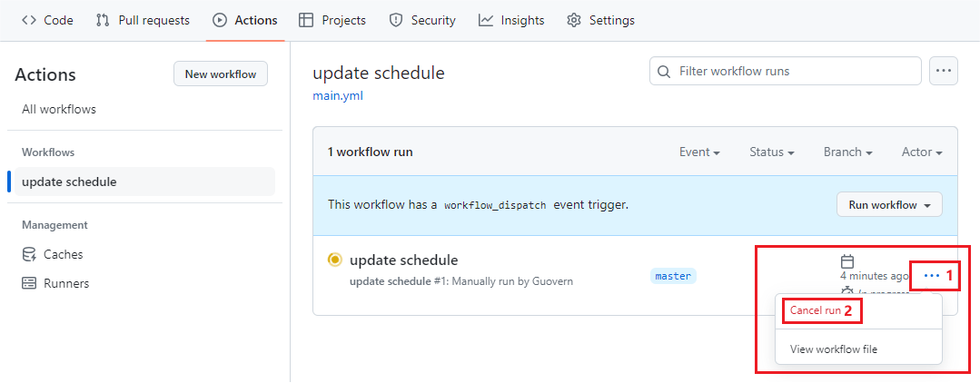Viewport: 980px width, 383px height.
Task: Expand the Status filter dropdown
Action: click(771, 152)
